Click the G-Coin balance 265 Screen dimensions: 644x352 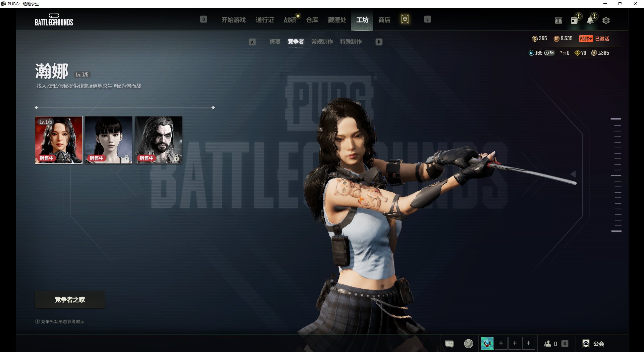(x=539, y=39)
